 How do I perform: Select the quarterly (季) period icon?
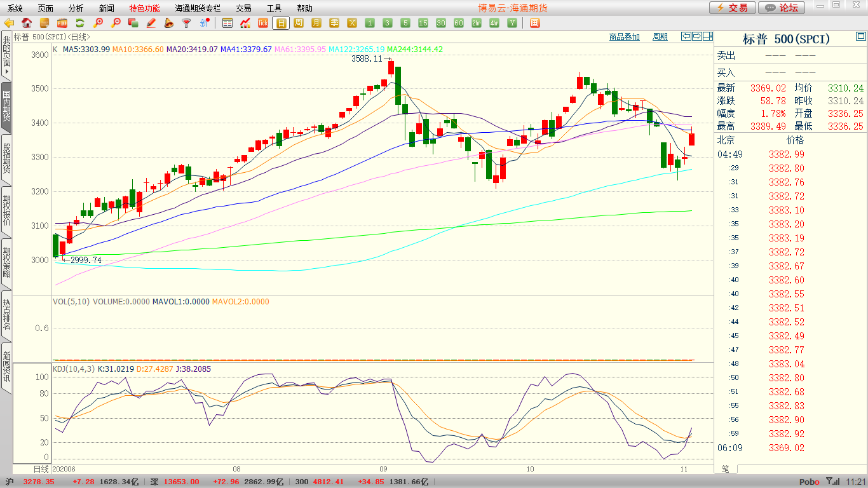click(x=334, y=23)
